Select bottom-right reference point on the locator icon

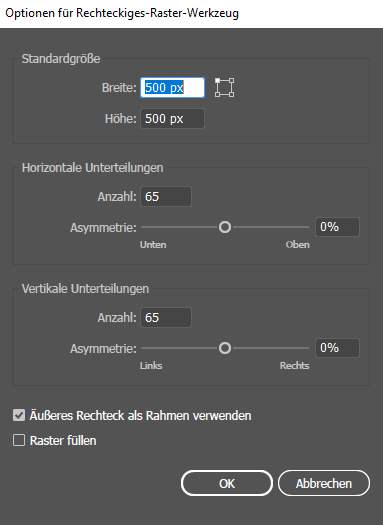232,95
